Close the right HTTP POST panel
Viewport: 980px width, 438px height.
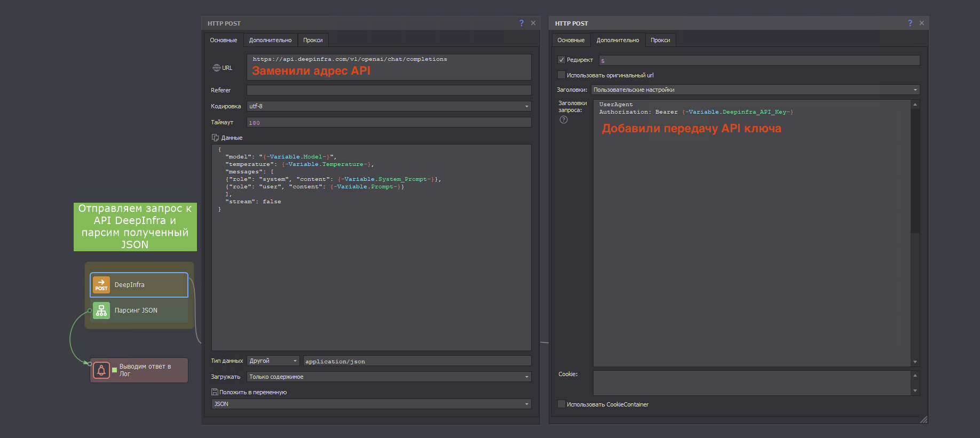click(x=922, y=23)
